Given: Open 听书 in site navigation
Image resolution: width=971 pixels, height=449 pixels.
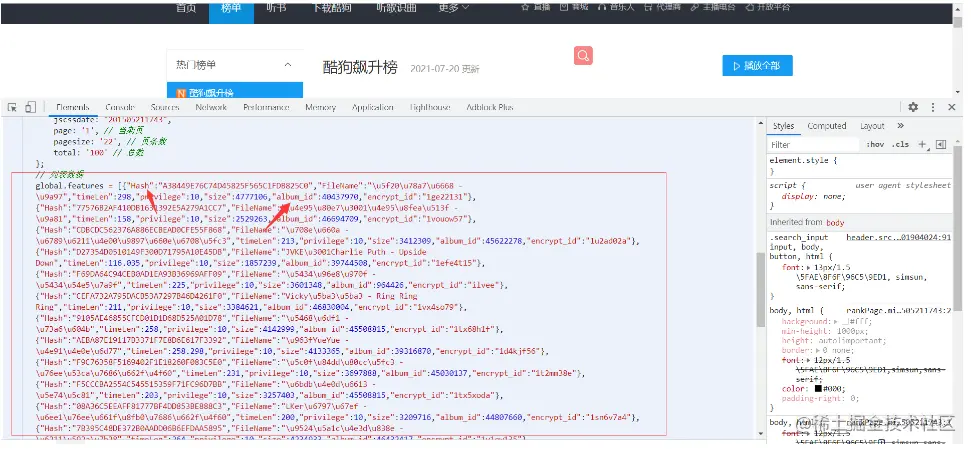Looking at the screenshot, I should click(x=276, y=7).
